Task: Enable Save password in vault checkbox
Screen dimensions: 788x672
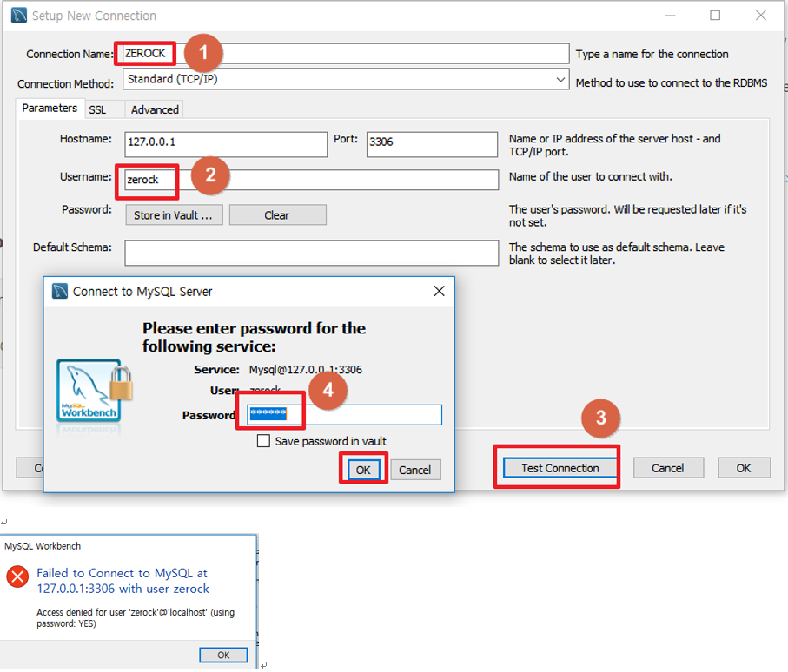Action: (263, 441)
